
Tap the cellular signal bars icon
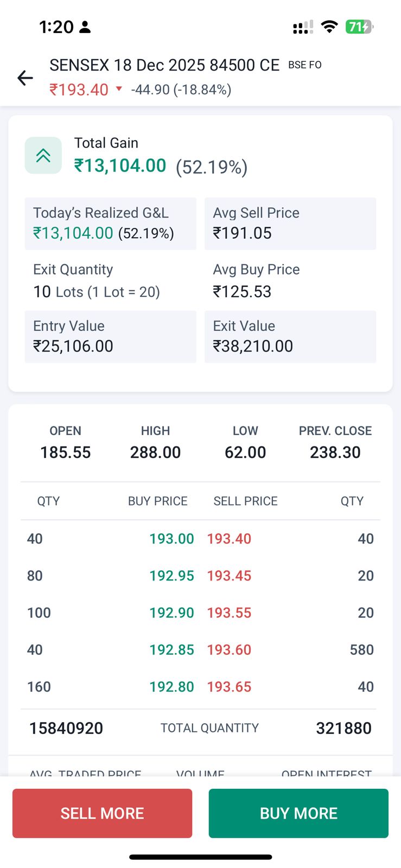pyautogui.click(x=302, y=27)
